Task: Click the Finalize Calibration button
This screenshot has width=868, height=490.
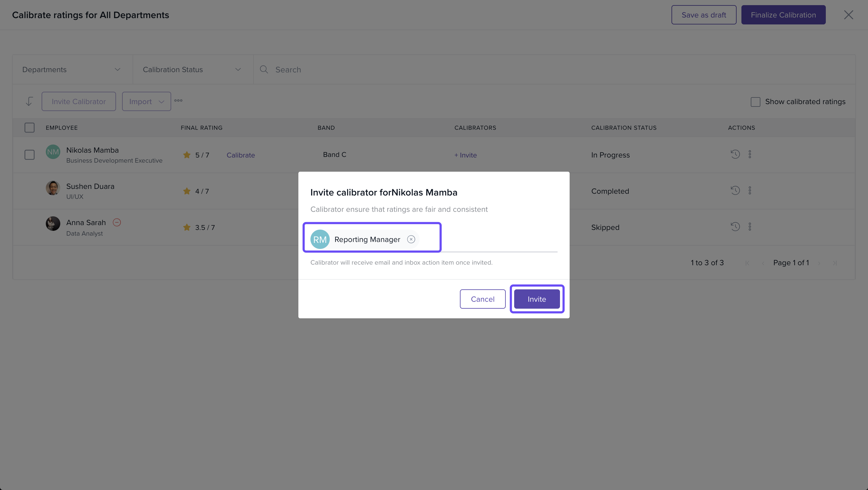Action: coord(783,15)
